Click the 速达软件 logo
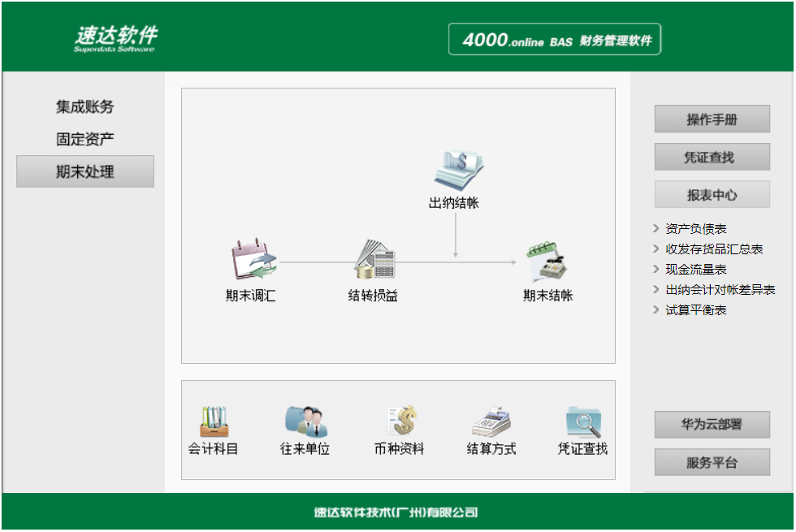796x532 pixels. pyautogui.click(x=115, y=39)
